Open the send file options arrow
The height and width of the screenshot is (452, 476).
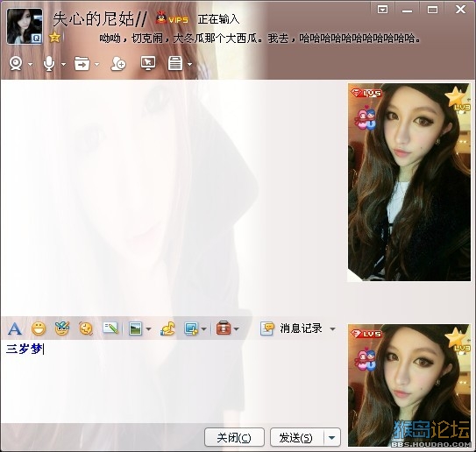click(96, 64)
